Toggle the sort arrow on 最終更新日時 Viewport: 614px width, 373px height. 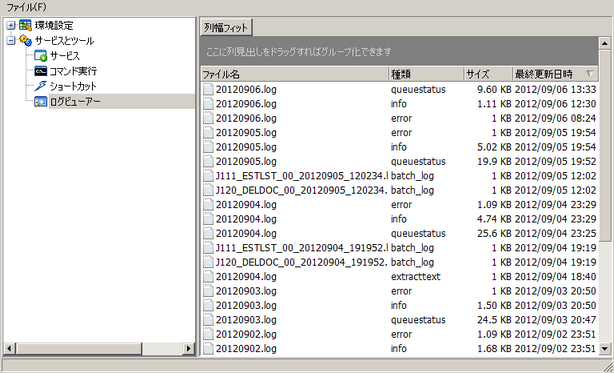point(590,74)
